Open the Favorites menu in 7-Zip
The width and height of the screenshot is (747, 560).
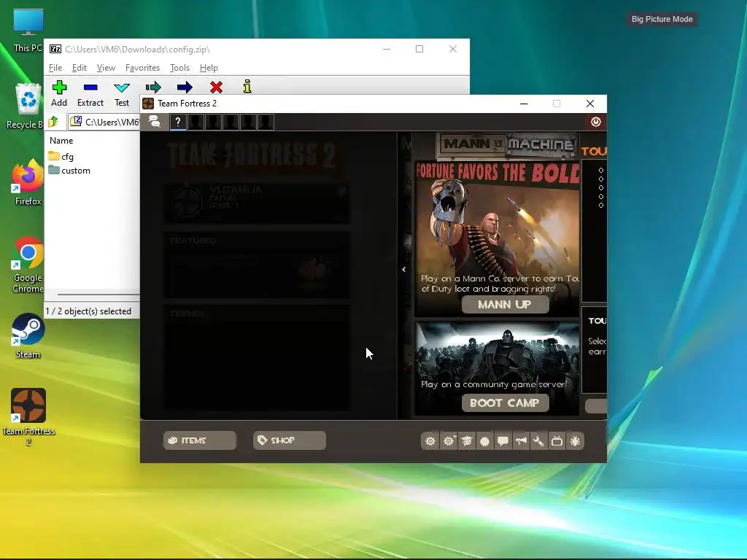pyautogui.click(x=142, y=68)
